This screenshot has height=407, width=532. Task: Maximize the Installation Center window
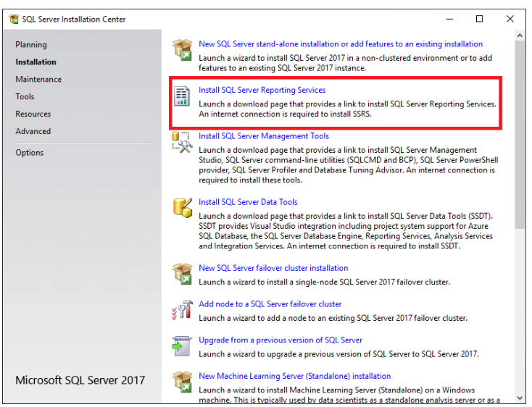(x=479, y=19)
